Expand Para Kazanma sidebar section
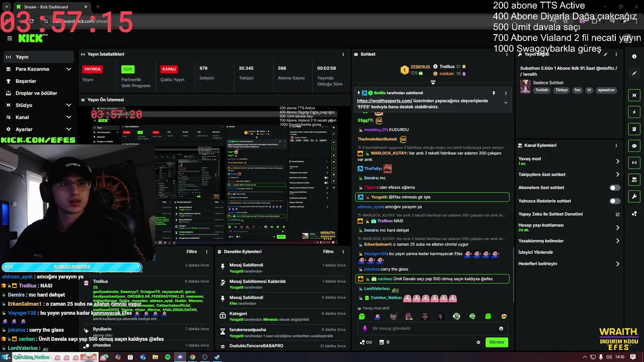The image size is (644, 362). 68,69
